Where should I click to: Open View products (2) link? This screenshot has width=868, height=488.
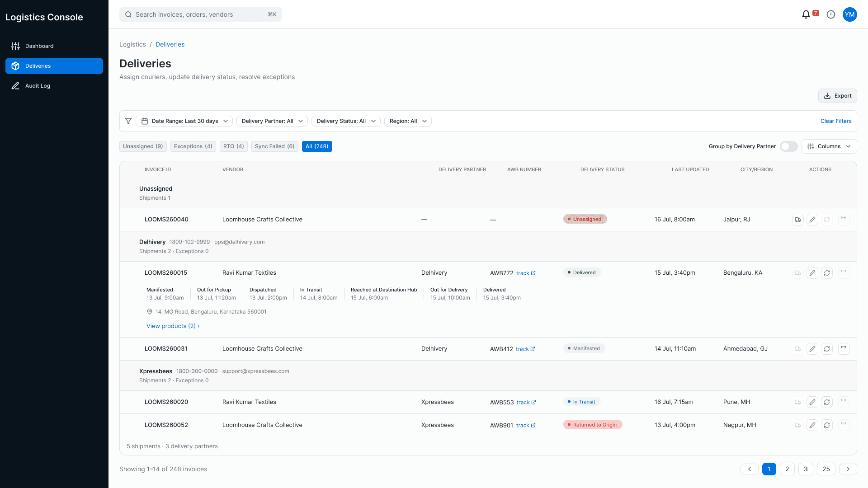pos(173,326)
